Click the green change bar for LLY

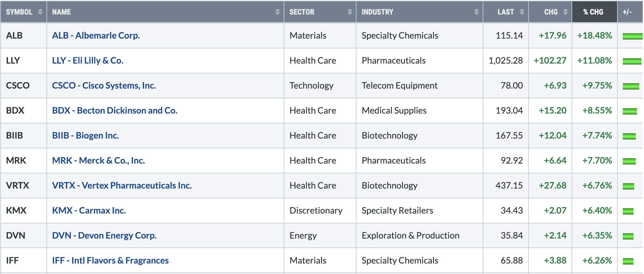coord(632,61)
